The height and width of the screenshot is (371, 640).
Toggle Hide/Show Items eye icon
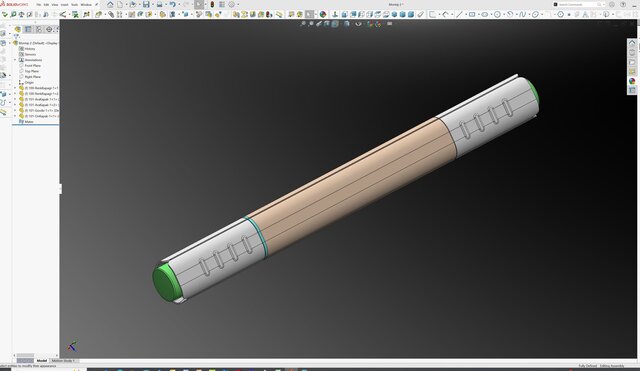pyautogui.click(x=358, y=24)
